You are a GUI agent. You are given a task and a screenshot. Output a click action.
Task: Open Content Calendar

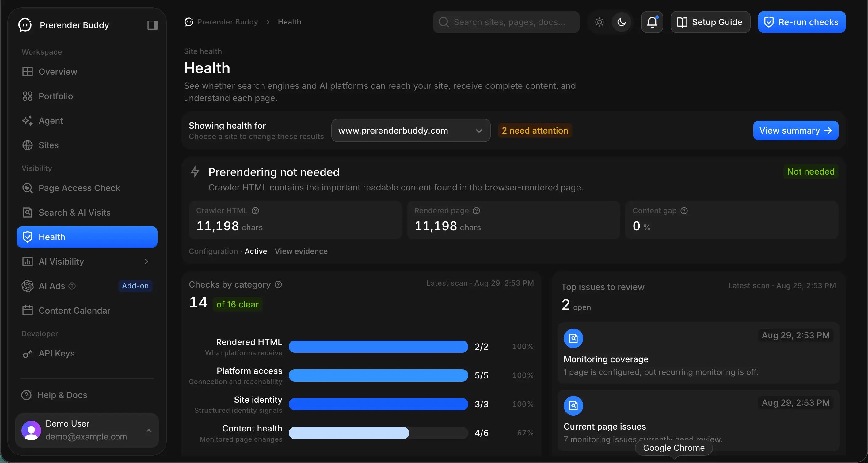point(87,311)
